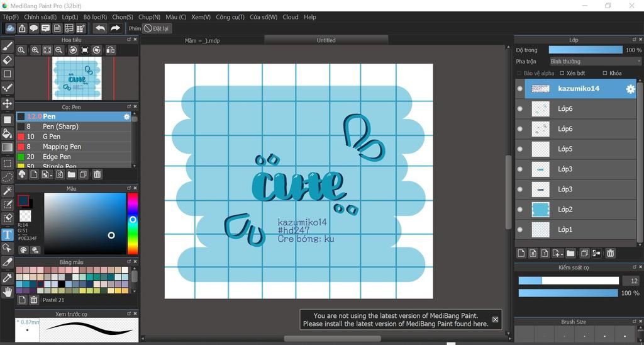Switch to the Untitled tab
The image size is (644, 345).
(326, 40)
